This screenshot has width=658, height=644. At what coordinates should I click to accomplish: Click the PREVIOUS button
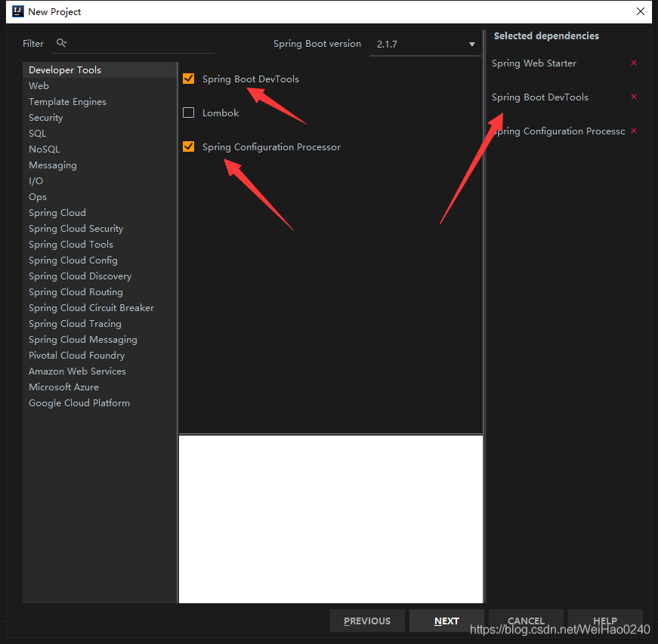367,621
